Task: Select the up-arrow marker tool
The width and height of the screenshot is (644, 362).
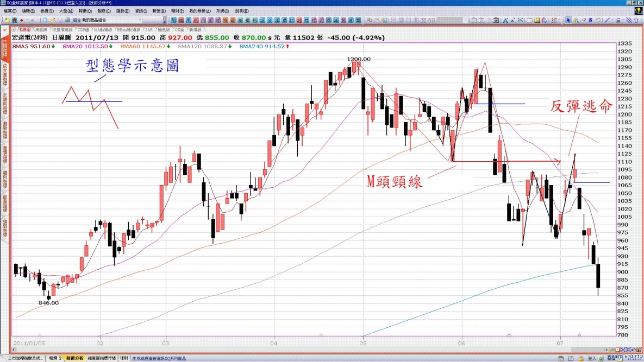Action: click(636, 20)
